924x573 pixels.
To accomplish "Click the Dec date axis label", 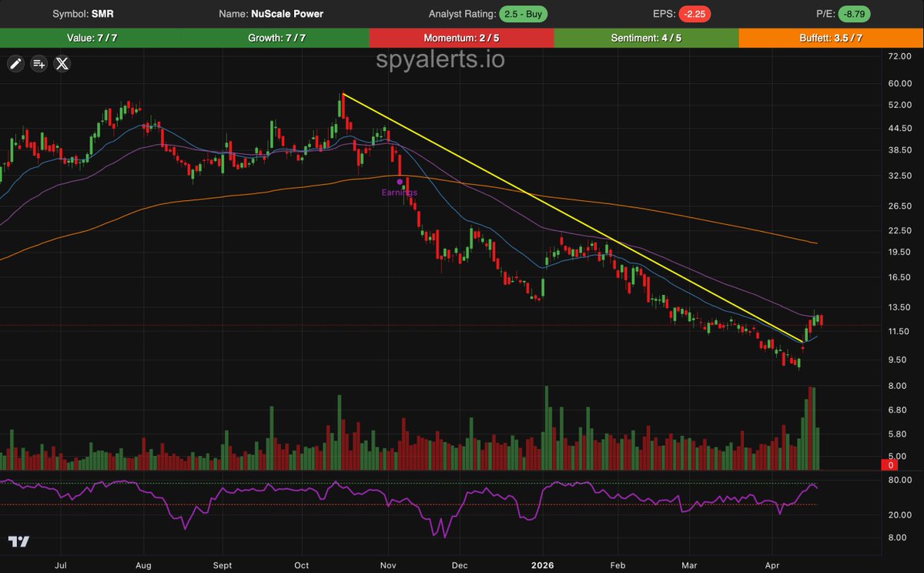I will point(459,565).
